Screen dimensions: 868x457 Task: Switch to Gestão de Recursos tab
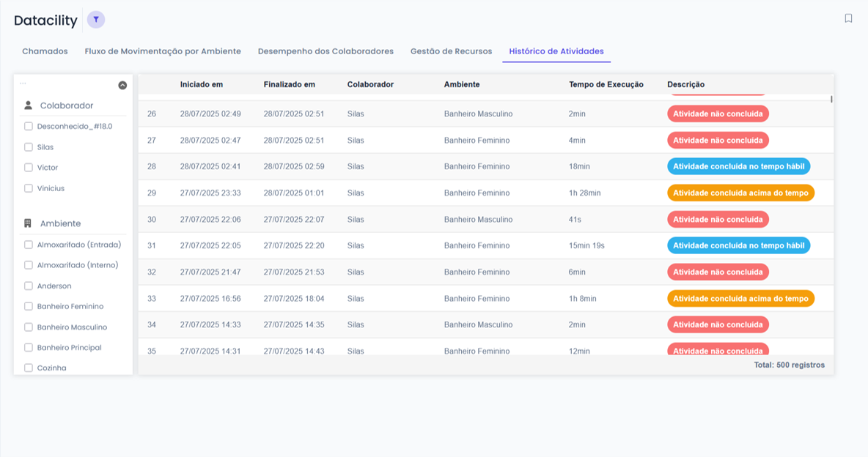[x=451, y=51]
